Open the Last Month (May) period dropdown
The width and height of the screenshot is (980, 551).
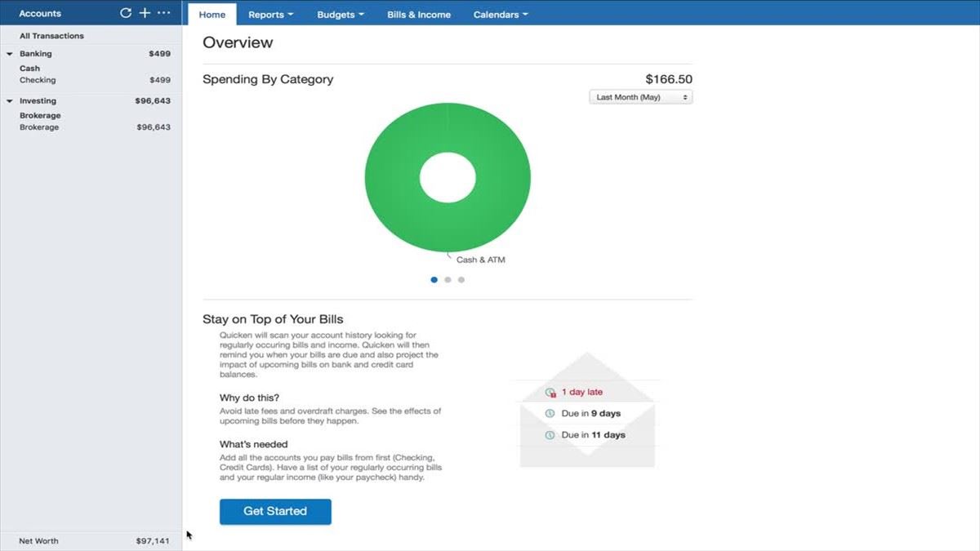(640, 97)
